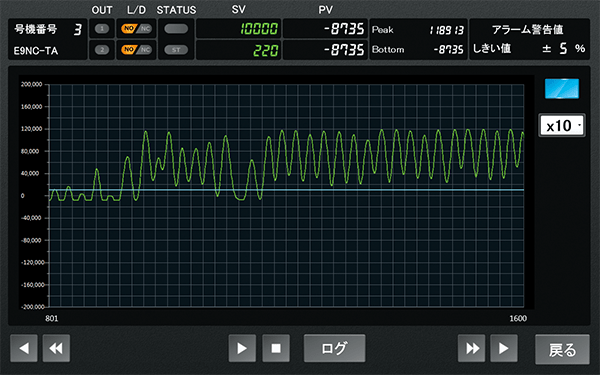The image size is (600, 375).
Task: Select the SV value 10000
Action: tap(259, 29)
